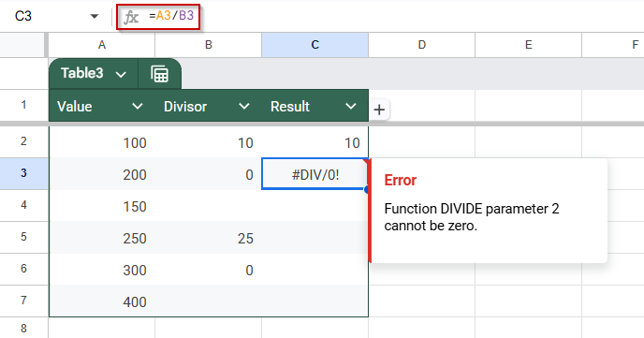Select column C header
644x338 pixels.
click(x=315, y=45)
